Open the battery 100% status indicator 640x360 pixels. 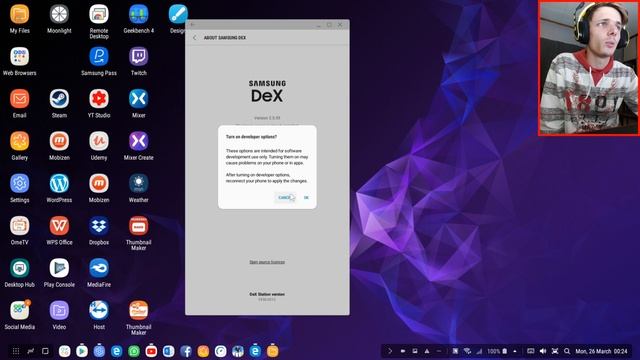(497, 351)
